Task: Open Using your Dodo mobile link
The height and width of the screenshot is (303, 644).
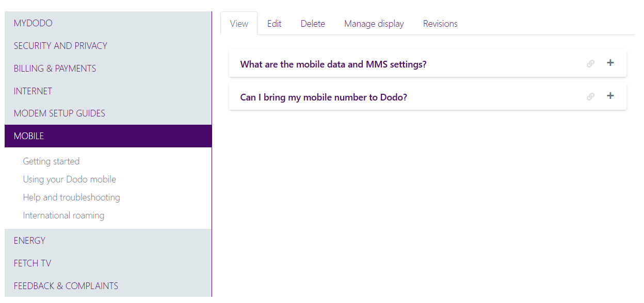Action: click(69, 179)
